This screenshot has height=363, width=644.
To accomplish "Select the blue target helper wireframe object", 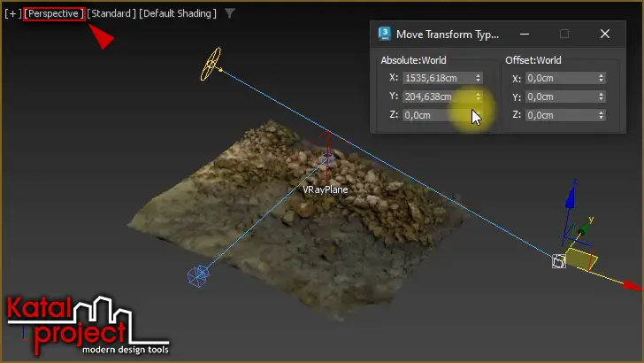I will coord(198,275).
